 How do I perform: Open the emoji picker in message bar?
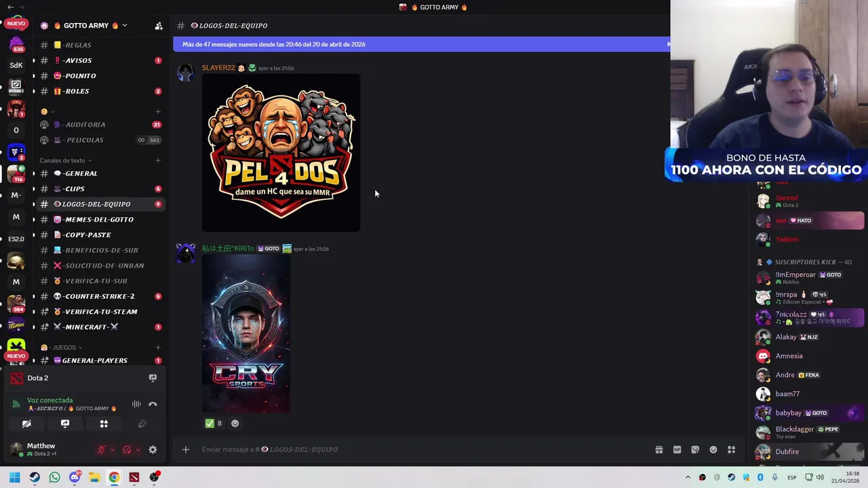[713, 449]
